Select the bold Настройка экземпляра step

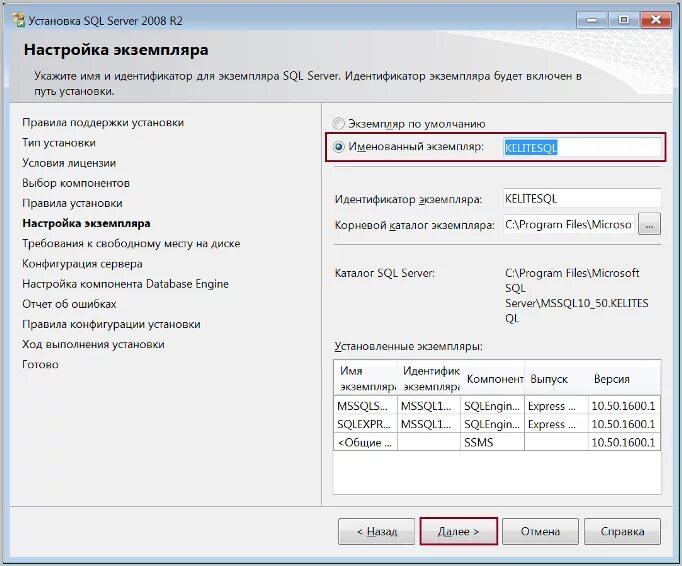point(86,223)
